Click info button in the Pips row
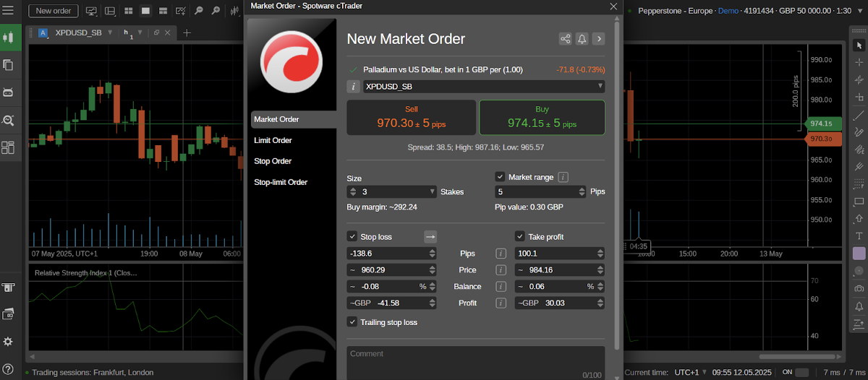 (x=500, y=254)
